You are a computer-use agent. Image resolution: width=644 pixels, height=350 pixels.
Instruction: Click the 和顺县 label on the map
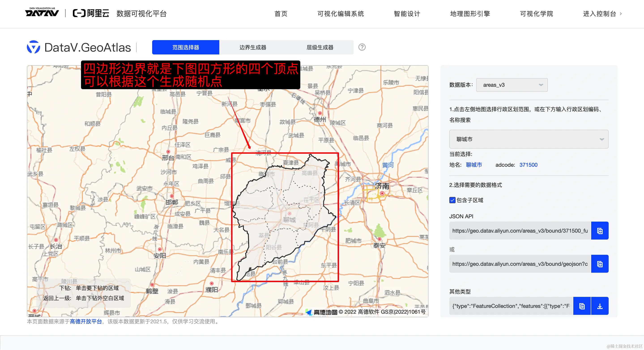92,123
